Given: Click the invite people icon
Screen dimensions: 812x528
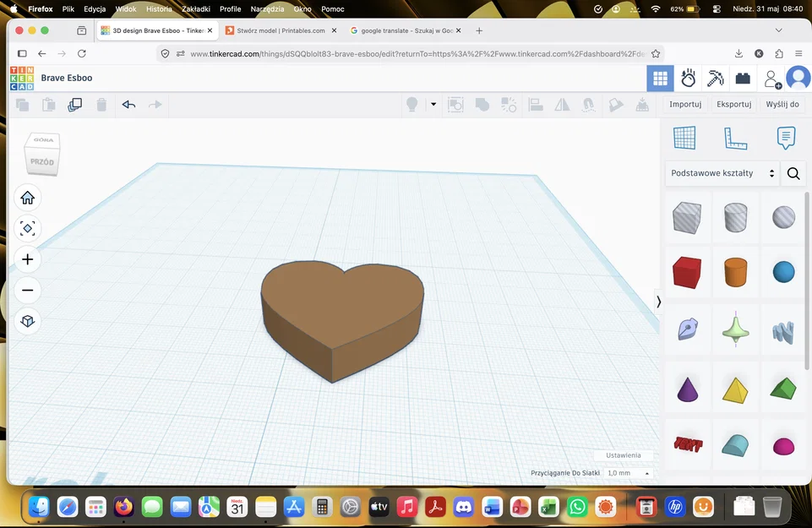Looking at the screenshot, I should tap(772, 79).
